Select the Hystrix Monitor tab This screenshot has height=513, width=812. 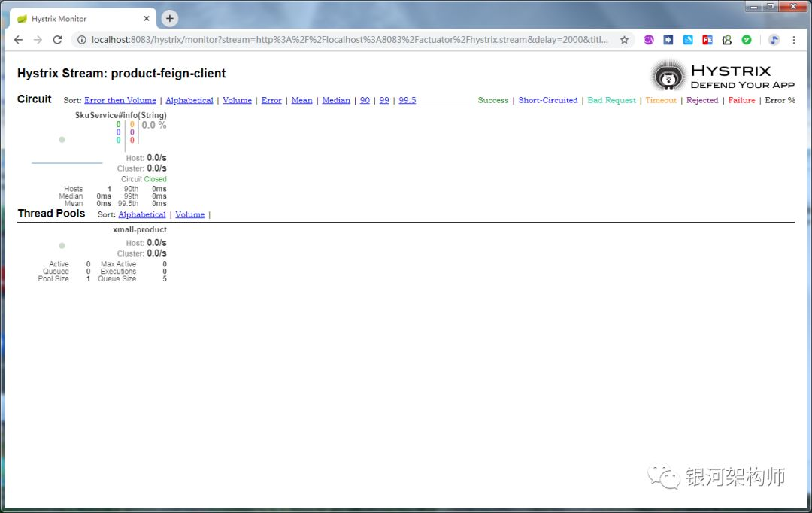tap(83, 19)
